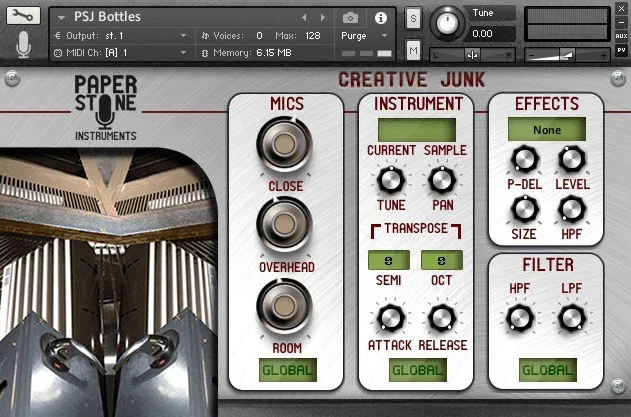Image resolution: width=631 pixels, height=417 pixels.
Task: Click the Overhead mic knob
Action: [x=285, y=224]
